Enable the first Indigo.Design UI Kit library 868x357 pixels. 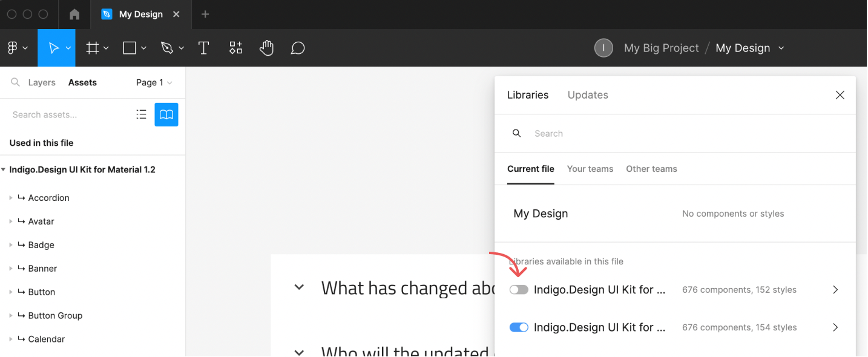pyautogui.click(x=519, y=289)
